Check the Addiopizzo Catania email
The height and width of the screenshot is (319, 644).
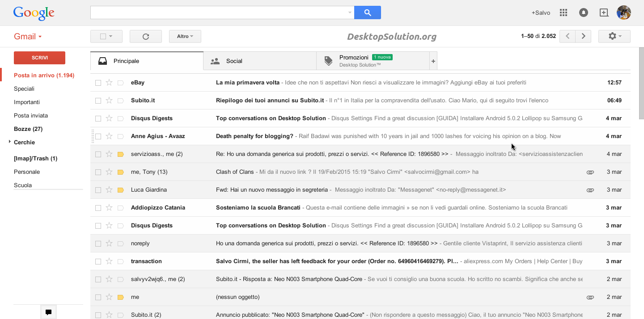[98, 208]
